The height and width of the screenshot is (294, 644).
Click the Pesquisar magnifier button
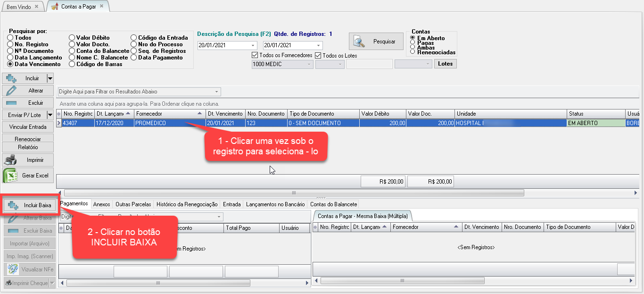[x=376, y=42]
